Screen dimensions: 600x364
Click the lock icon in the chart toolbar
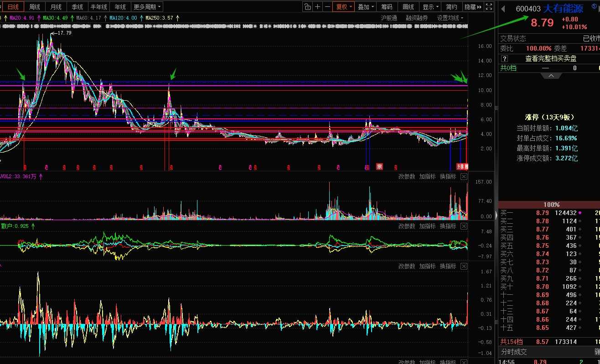click(308, 7)
